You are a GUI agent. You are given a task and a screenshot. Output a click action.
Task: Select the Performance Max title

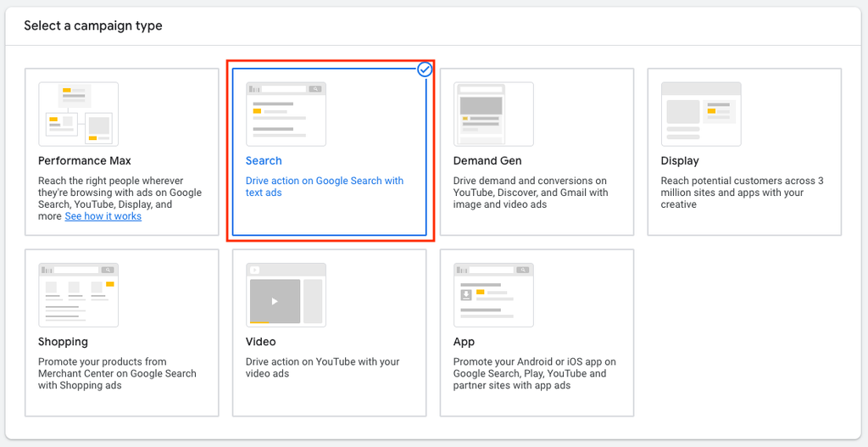point(85,160)
